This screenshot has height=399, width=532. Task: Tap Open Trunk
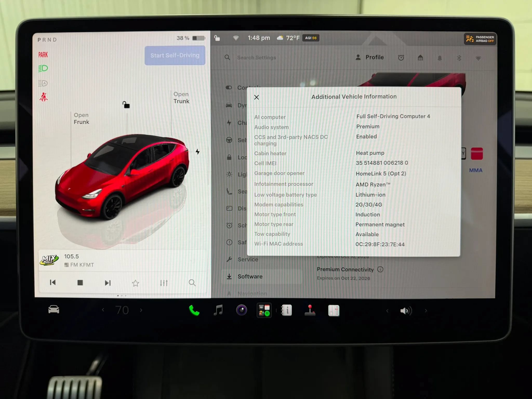pos(181,98)
